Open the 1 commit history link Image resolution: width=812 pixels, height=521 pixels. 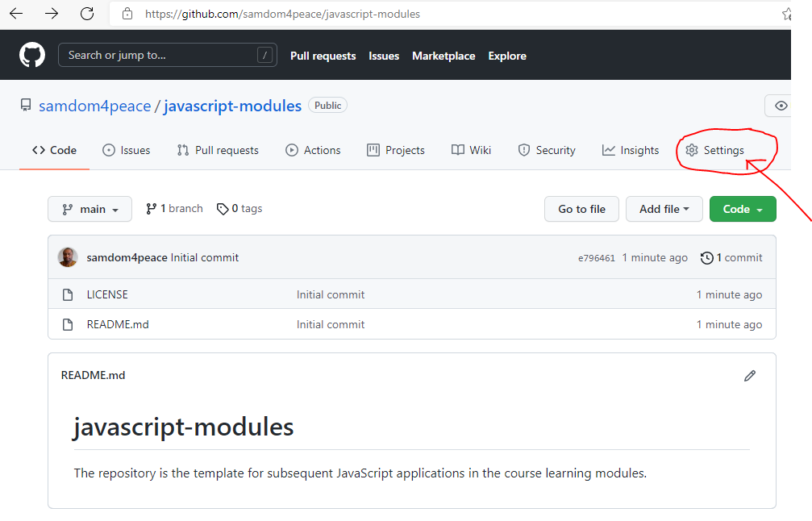pyautogui.click(x=731, y=258)
